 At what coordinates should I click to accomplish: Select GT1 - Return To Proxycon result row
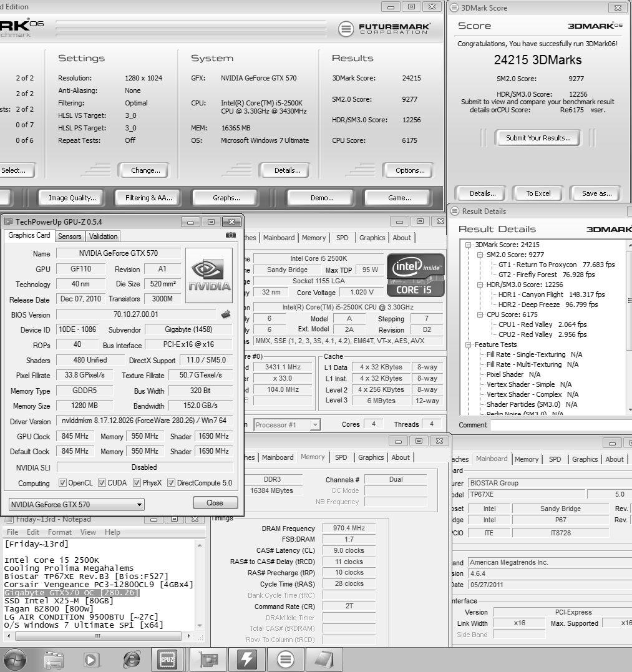(x=556, y=265)
